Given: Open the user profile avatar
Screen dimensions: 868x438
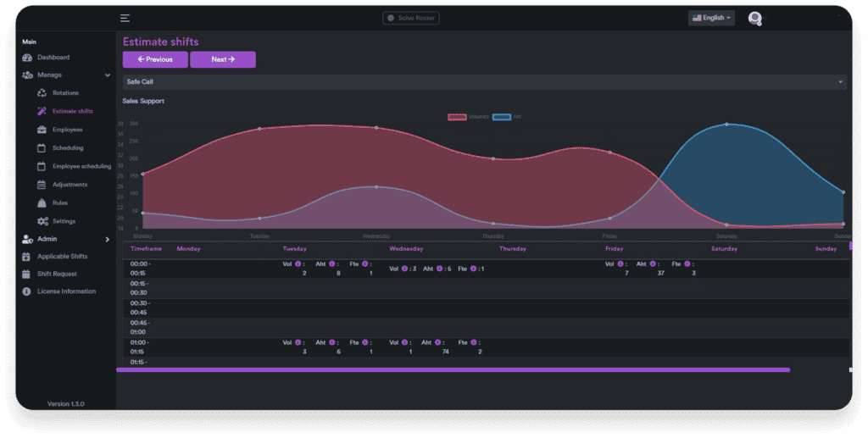Looking at the screenshot, I should [754, 18].
